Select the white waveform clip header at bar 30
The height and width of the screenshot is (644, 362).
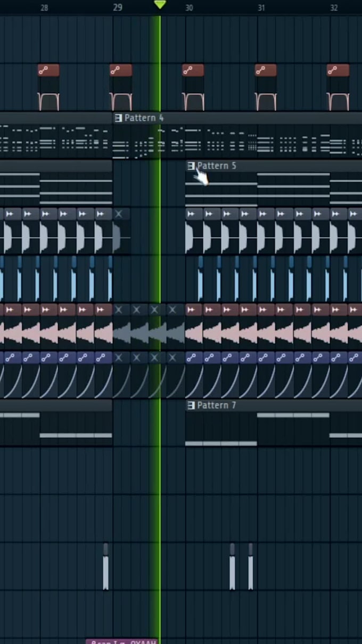194,214
